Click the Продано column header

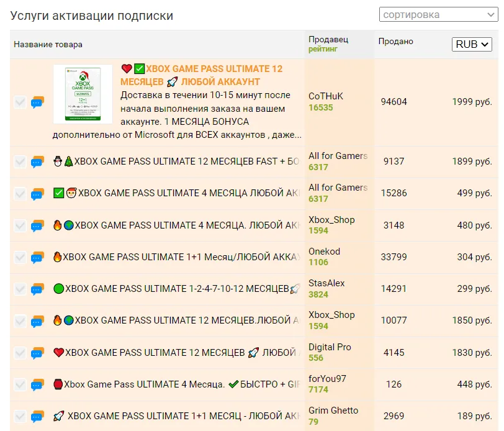point(395,42)
